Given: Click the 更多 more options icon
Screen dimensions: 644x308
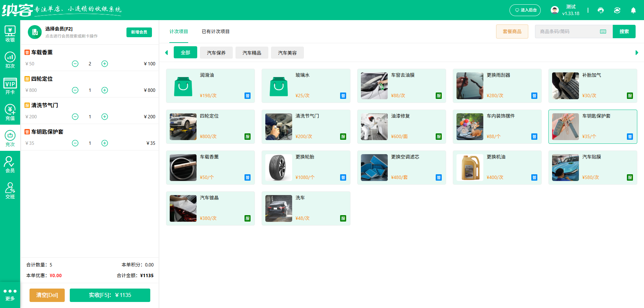Looking at the screenshot, I should [x=10, y=295].
